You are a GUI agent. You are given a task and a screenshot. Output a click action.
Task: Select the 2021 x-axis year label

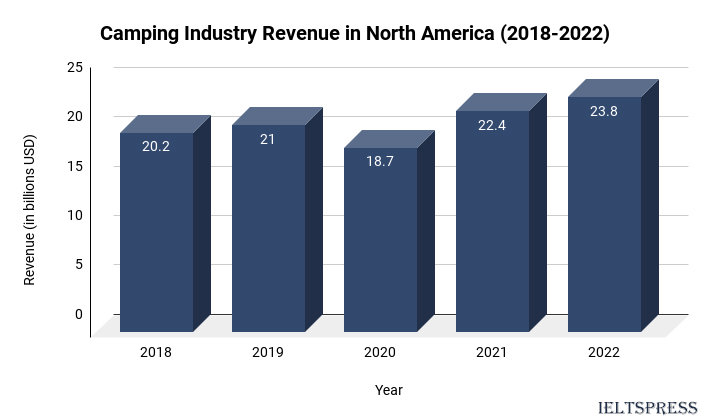[x=492, y=352]
